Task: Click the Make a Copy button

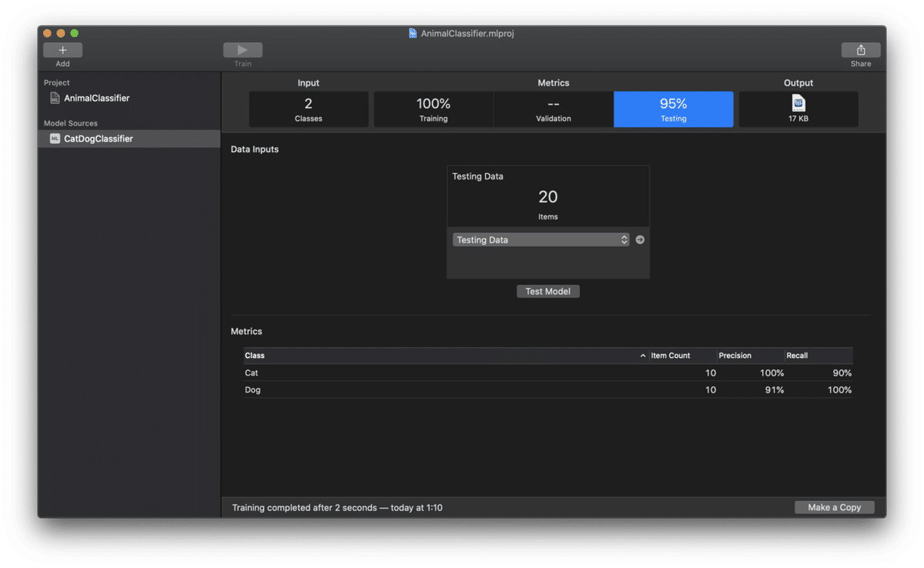Action: 835,507
